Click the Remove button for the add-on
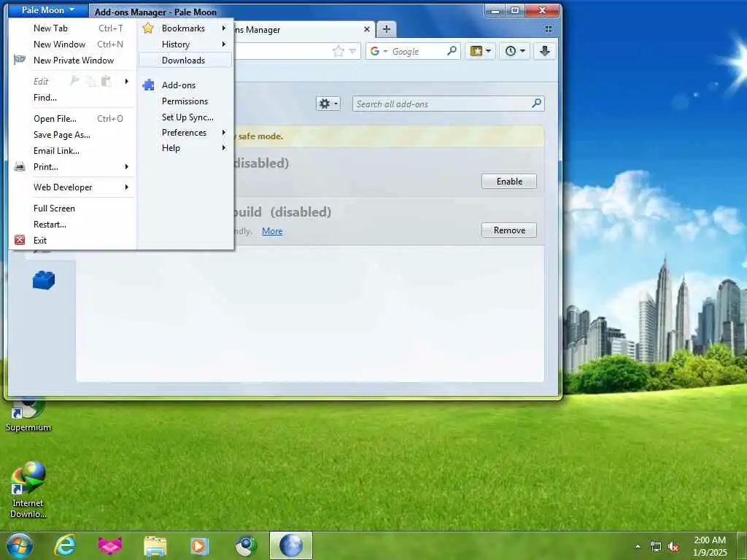This screenshot has width=747, height=560. pos(508,230)
